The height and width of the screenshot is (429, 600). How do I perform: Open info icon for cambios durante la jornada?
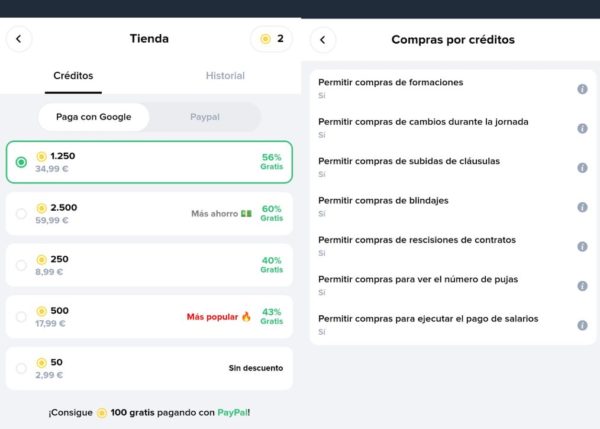(582, 128)
